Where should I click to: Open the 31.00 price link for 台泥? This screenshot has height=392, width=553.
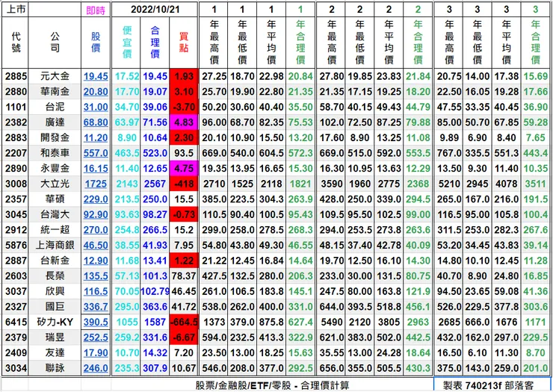[96, 107]
